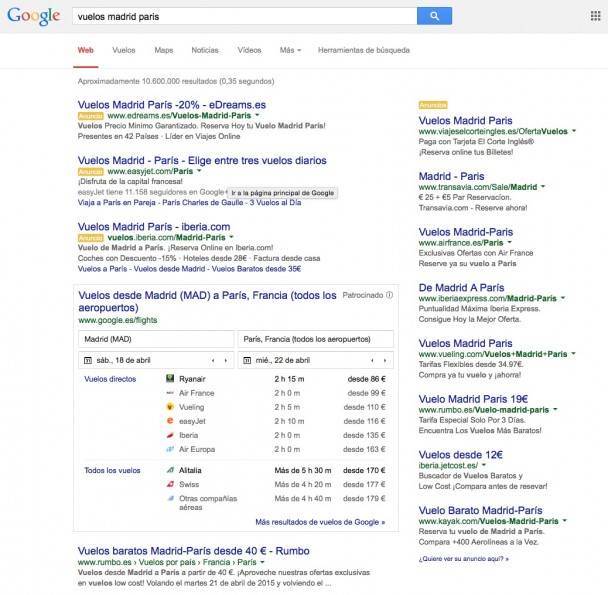Click the Ryanair desde 86 € price
Image resolution: width=608 pixels, height=595 pixels.
[366, 379]
